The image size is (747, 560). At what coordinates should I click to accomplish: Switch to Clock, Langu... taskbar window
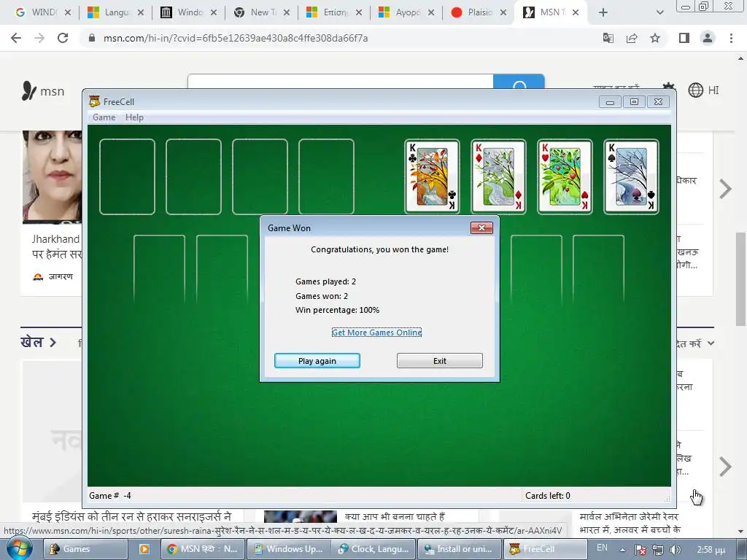pos(373,549)
